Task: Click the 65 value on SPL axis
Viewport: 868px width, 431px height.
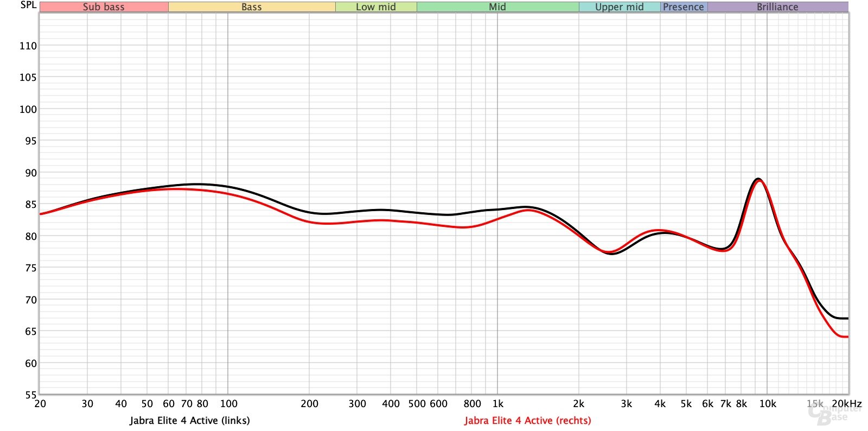Action: pyautogui.click(x=31, y=331)
